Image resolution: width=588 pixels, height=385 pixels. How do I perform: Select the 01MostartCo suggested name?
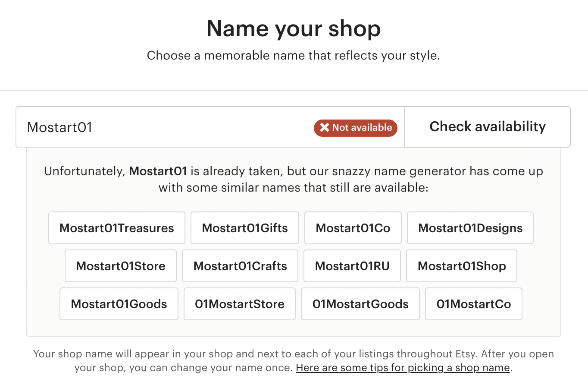(474, 304)
